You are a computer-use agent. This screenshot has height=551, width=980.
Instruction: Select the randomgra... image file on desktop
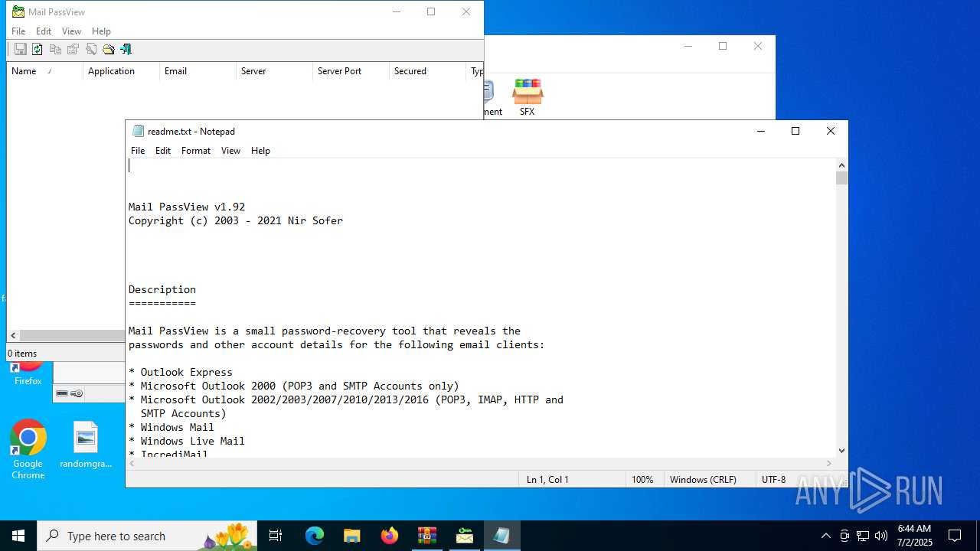[x=86, y=445]
